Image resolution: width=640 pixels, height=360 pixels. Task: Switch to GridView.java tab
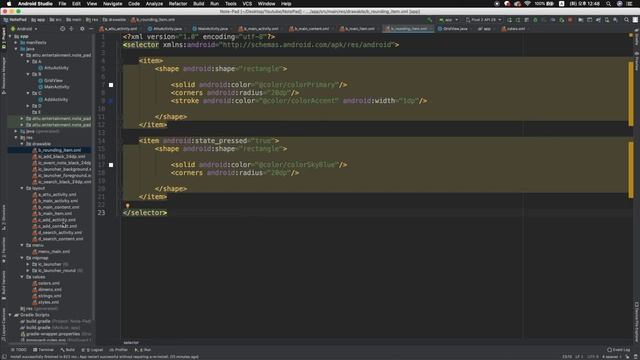[x=452, y=29]
